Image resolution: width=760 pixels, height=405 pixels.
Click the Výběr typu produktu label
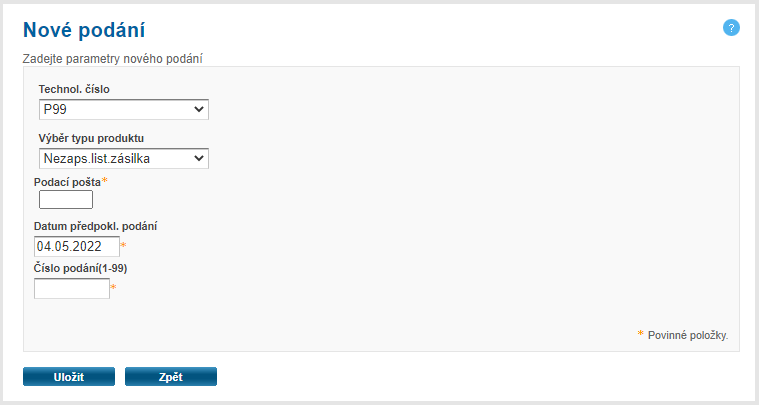(x=98, y=138)
